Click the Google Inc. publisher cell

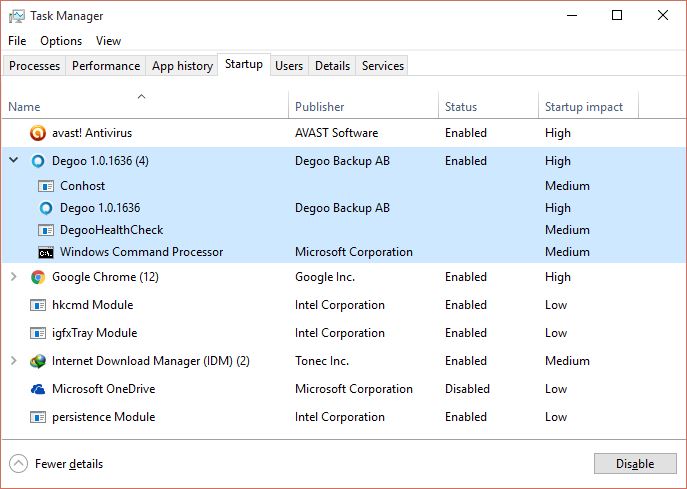point(325,277)
